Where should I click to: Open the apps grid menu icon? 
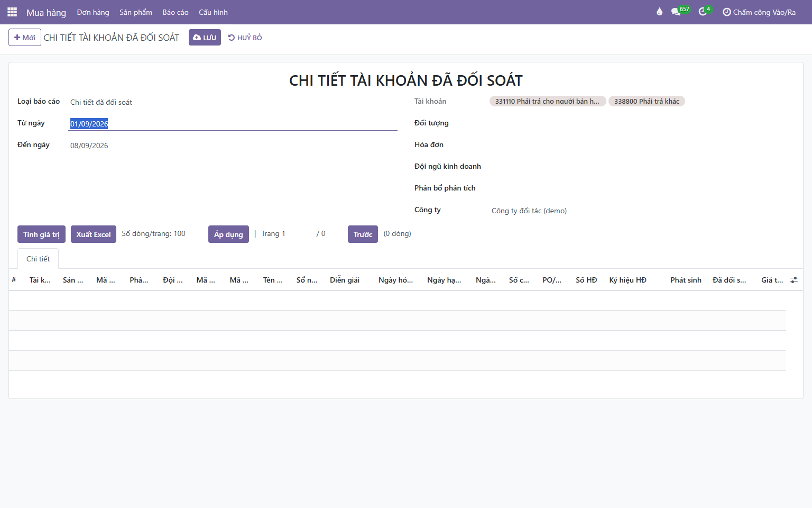coord(12,12)
